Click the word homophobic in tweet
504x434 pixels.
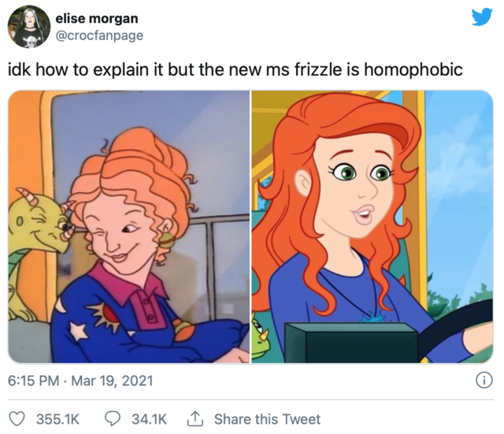pyautogui.click(x=413, y=69)
